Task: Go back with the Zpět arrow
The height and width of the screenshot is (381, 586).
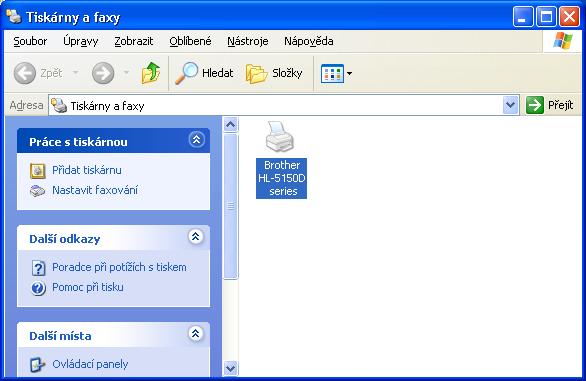Action: pyautogui.click(x=25, y=73)
